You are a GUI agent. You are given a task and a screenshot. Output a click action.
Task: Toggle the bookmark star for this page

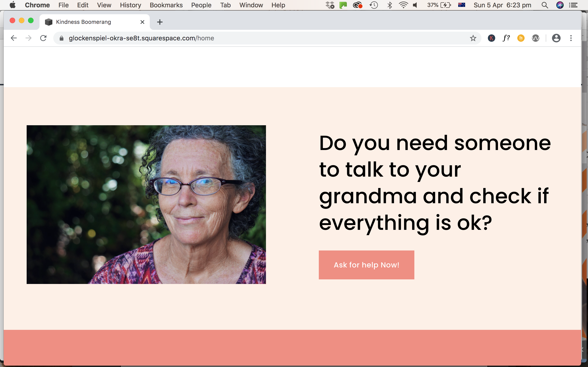(x=473, y=38)
